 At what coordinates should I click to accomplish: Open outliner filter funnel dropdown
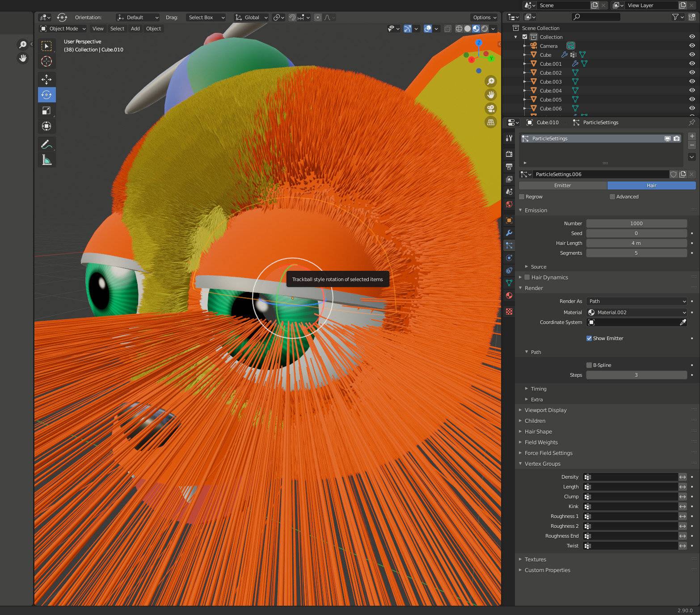678,17
